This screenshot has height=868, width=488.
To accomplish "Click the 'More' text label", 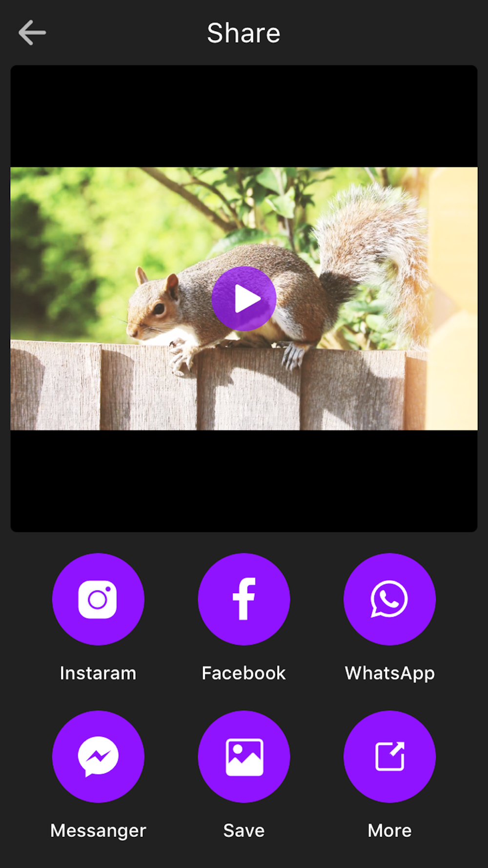I will point(389,830).
